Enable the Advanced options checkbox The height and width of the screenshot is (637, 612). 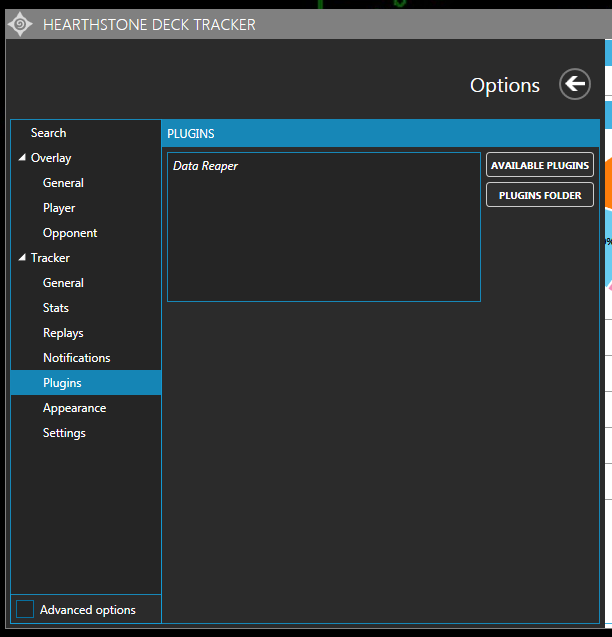[25, 609]
